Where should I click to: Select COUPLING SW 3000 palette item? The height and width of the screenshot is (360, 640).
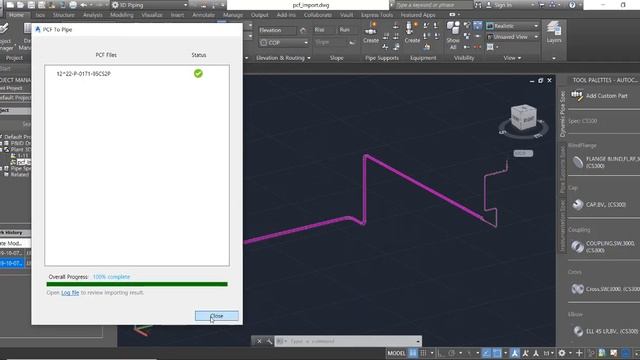604,247
